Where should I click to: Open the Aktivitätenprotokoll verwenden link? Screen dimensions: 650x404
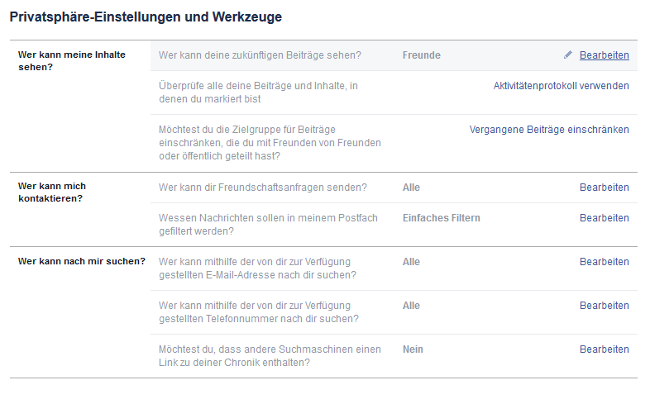pos(561,86)
